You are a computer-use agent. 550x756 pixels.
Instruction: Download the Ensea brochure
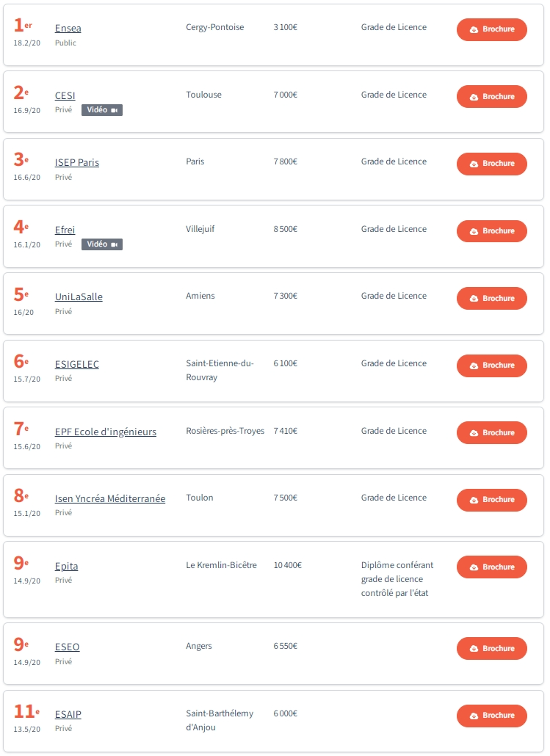492,29
